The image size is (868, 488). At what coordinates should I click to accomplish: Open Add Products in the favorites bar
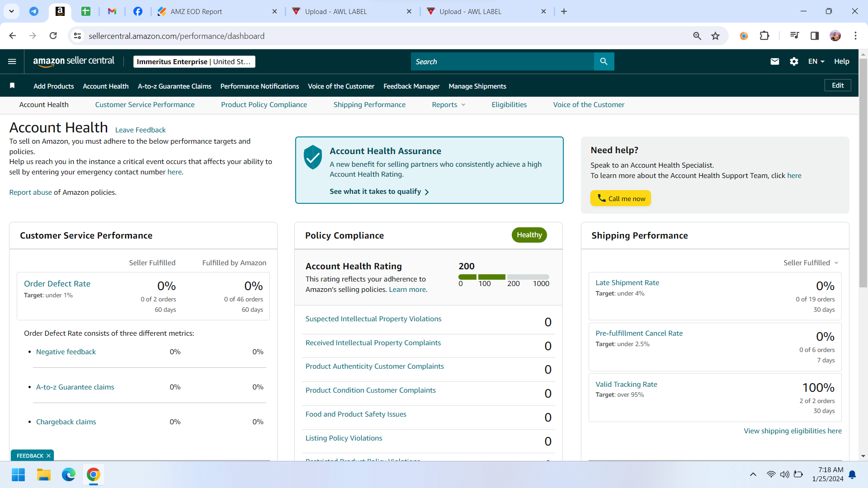pos(53,86)
